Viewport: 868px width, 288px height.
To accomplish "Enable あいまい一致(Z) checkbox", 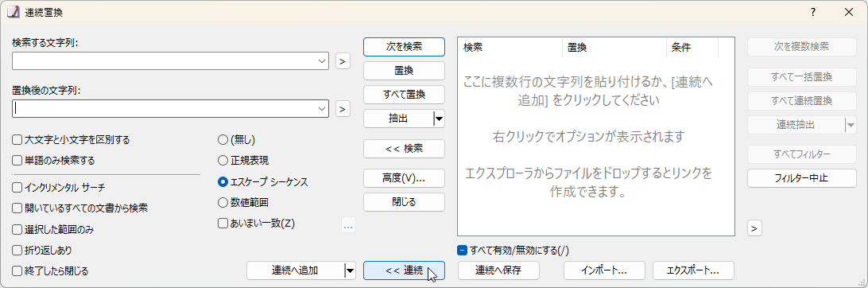I will tap(257, 224).
